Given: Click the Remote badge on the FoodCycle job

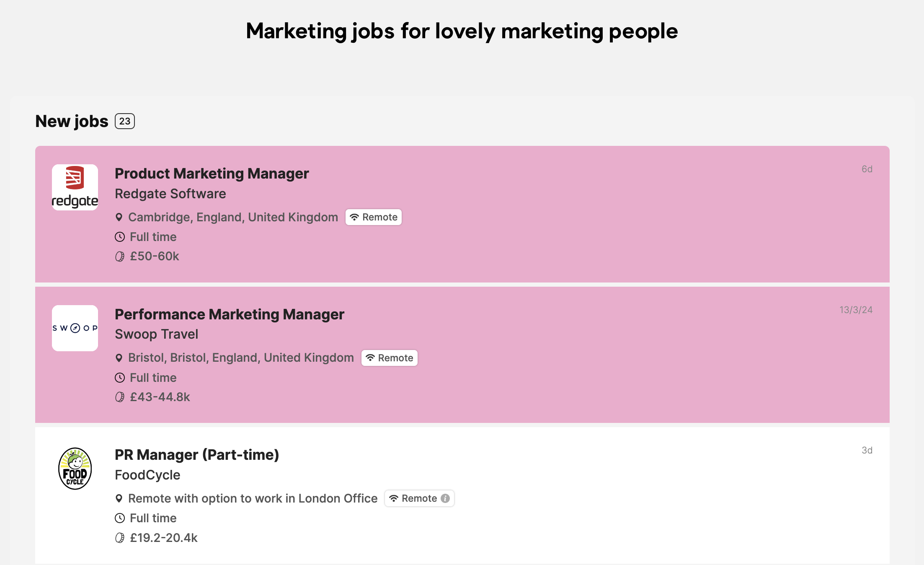Looking at the screenshot, I should click(419, 498).
